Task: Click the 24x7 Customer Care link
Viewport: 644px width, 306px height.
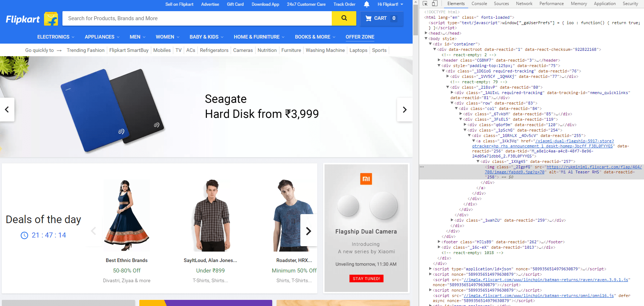Action: click(x=306, y=4)
